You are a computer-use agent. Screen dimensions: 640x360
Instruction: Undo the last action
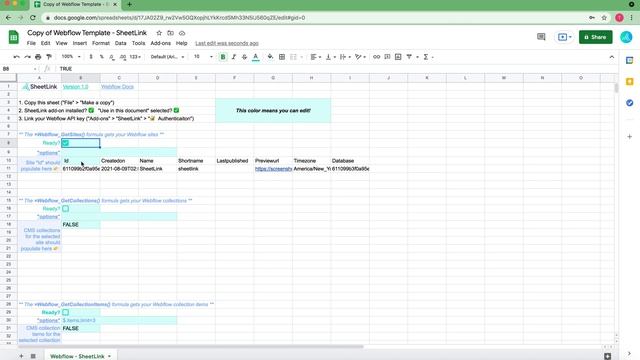[x=16, y=57]
